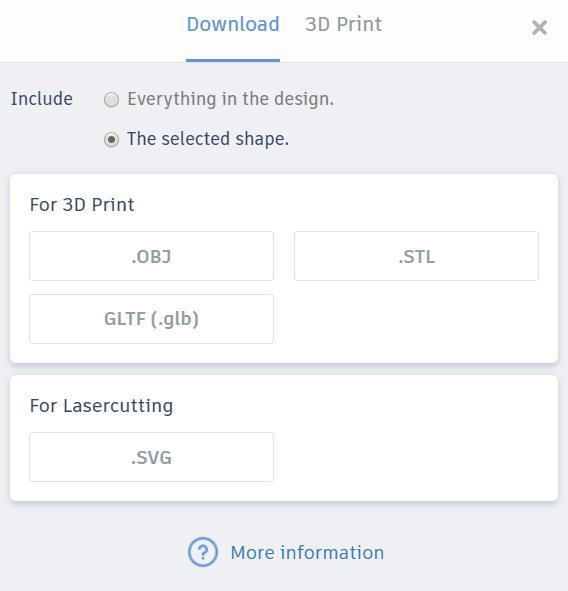Export the model as .OBJ
Image resolution: width=568 pixels, height=591 pixels.
152,256
